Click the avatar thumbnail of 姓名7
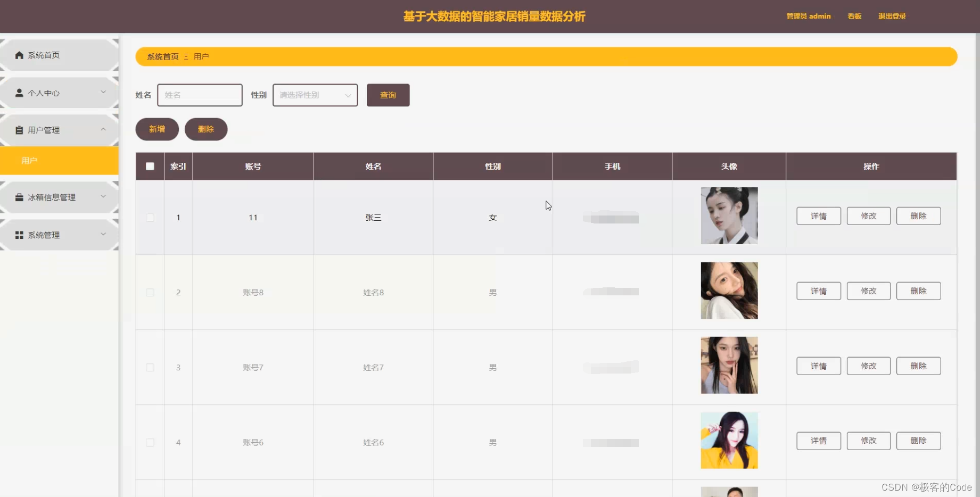 [729, 366]
